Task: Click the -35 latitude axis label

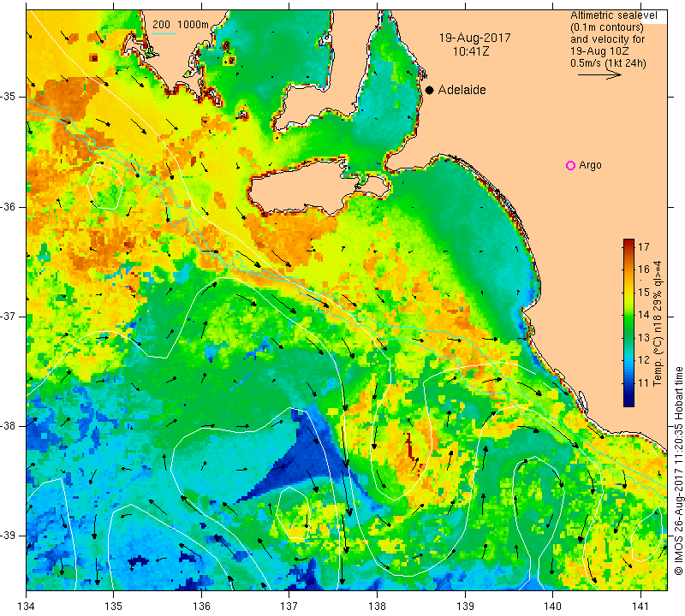Action: (9, 96)
